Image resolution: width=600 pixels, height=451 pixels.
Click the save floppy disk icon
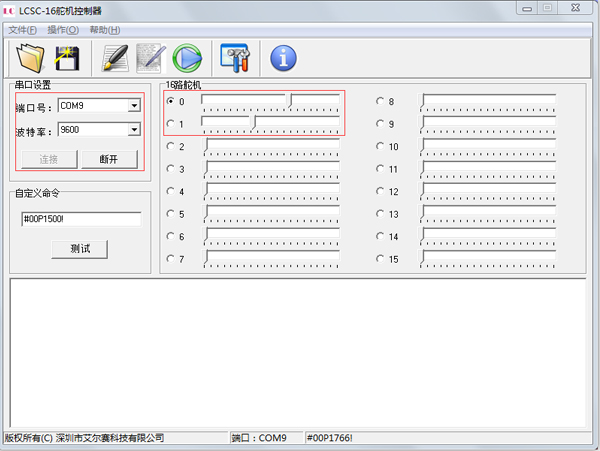pyautogui.click(x=67, y=58)
